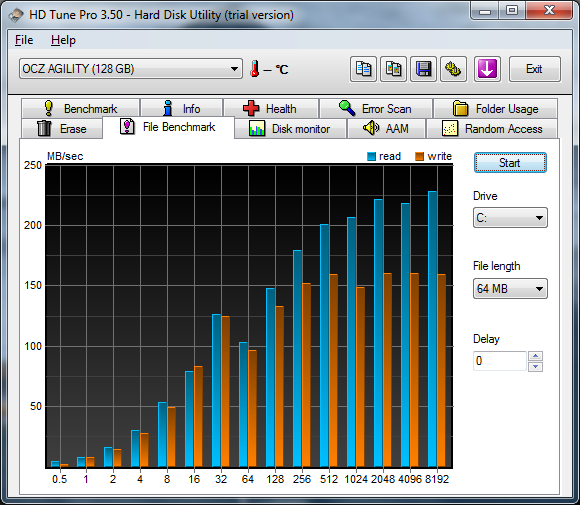Switch to the Health tab
This screenshot has height=505, width=580.
271,108
